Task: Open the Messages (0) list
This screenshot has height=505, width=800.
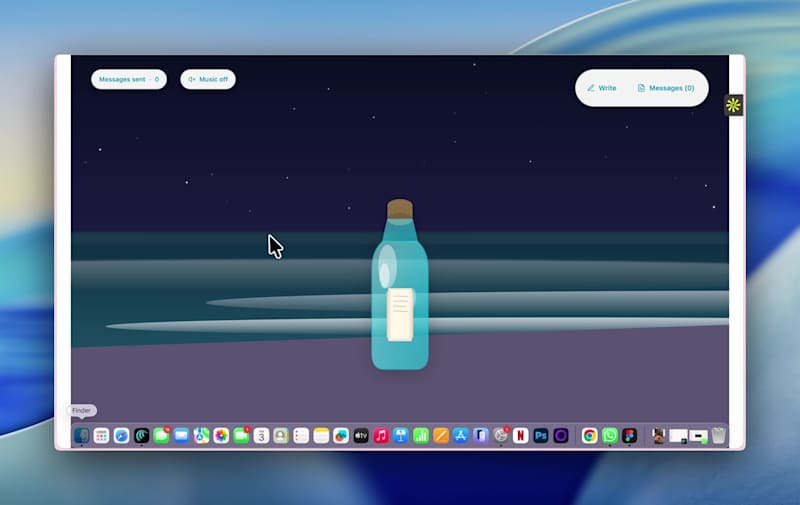Action: click(666, 88)
